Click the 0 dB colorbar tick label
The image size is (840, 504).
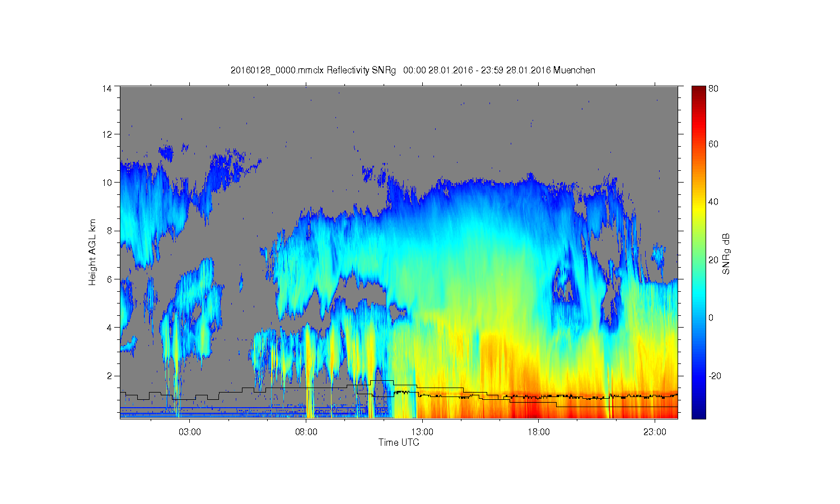point(711,318)
